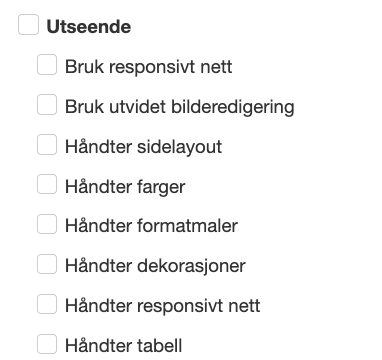
Task: Check the Håndter formatmaler box
Action: pos(47,224)
